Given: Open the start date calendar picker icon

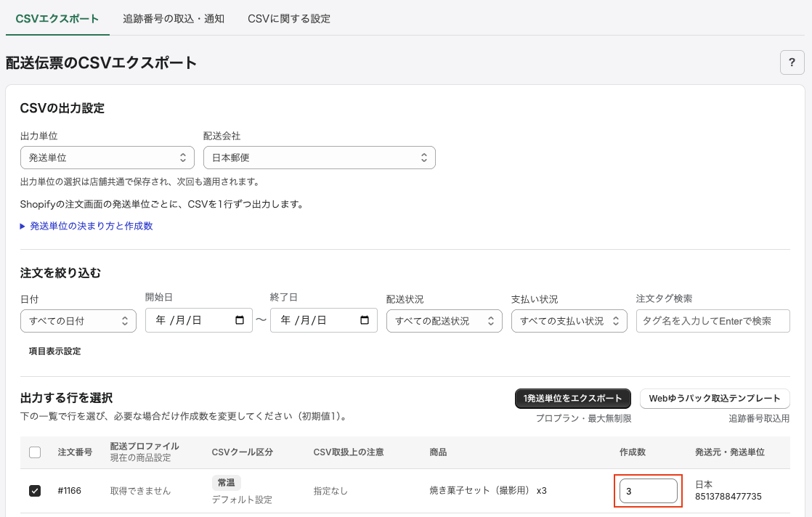Looking at the screenshot, I should coord(240,320).
